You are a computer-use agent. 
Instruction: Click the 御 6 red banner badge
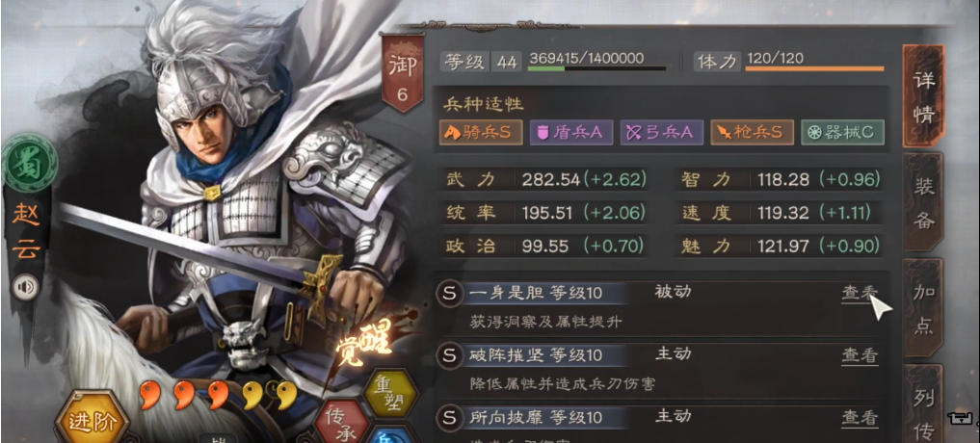402,75
